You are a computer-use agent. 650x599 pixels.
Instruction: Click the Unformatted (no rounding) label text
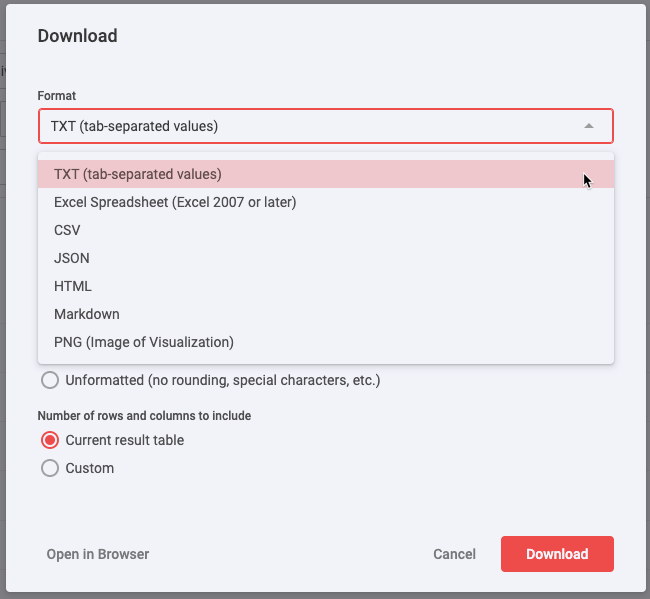(223, 380)
